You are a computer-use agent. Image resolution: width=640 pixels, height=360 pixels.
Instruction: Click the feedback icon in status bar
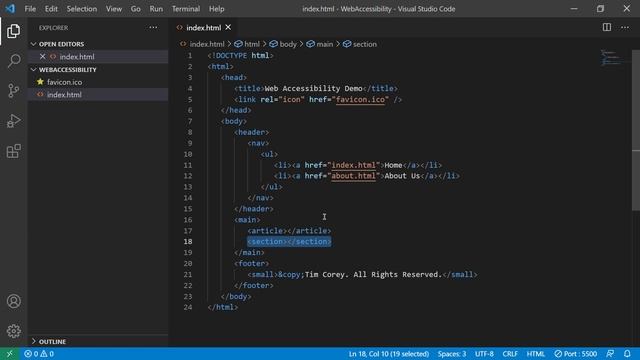pos(610,353)
